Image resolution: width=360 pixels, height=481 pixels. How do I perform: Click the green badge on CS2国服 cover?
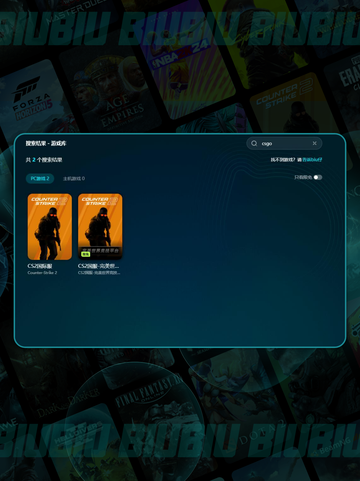click(x=86, y=254)
